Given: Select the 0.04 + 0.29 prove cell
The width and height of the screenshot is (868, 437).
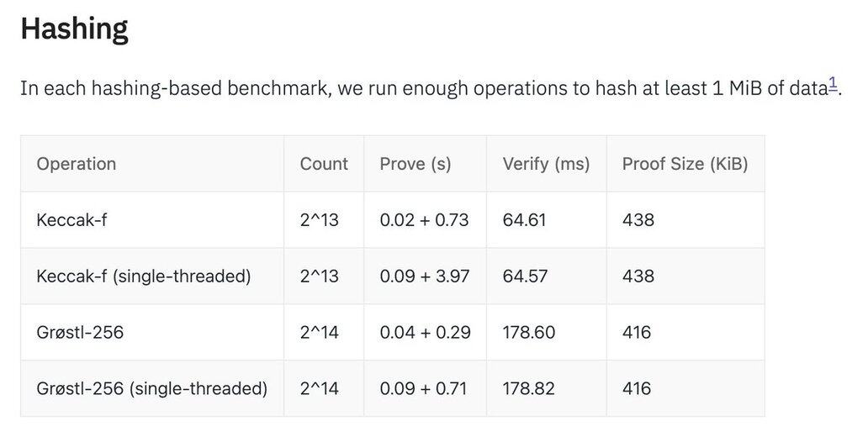Looking at the screenshot, I should pyautogui.click(x=425, y=332).
